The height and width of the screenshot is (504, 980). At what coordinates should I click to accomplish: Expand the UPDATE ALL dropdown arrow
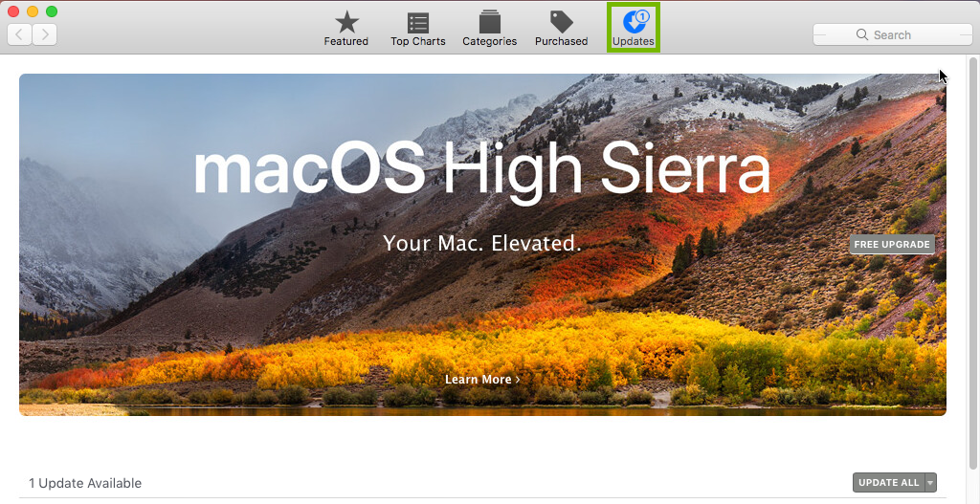[930, 482]
